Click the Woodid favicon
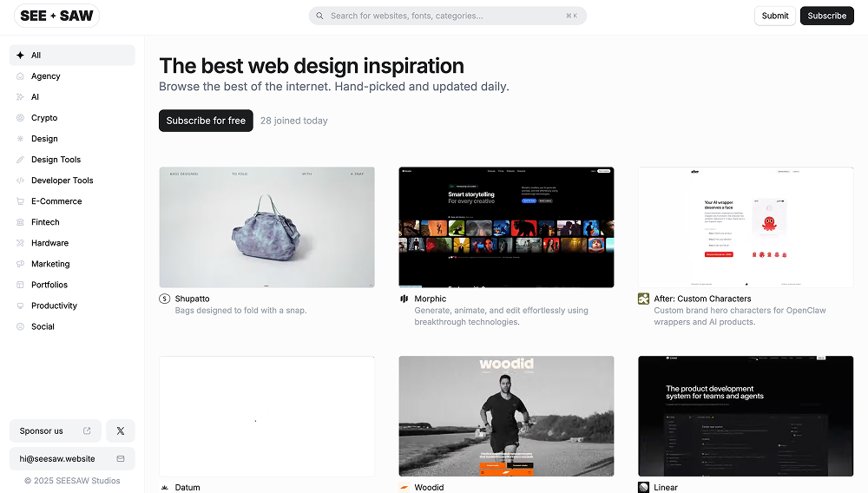 tap(404, 488)
